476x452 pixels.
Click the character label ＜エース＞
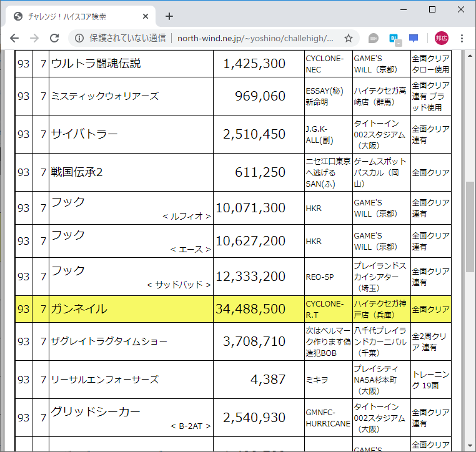click(191, 249)
